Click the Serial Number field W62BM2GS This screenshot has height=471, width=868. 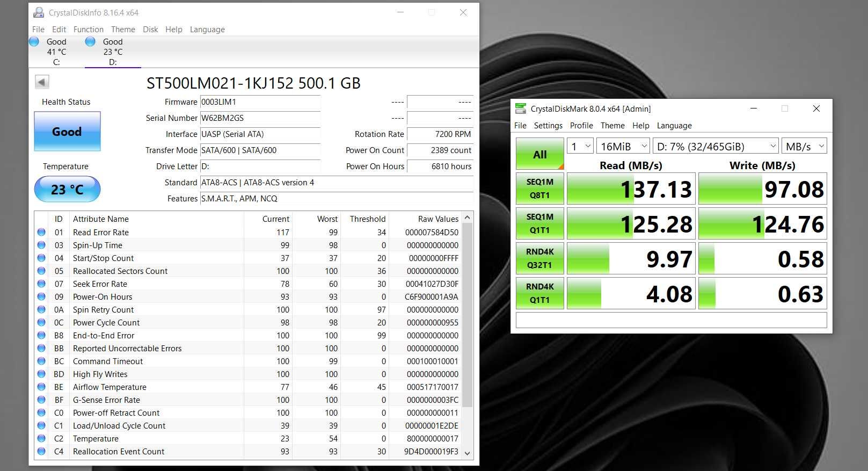point(260,118)
